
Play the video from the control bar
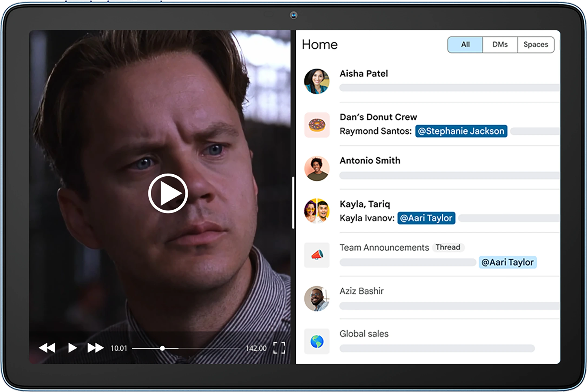[72, 348]
